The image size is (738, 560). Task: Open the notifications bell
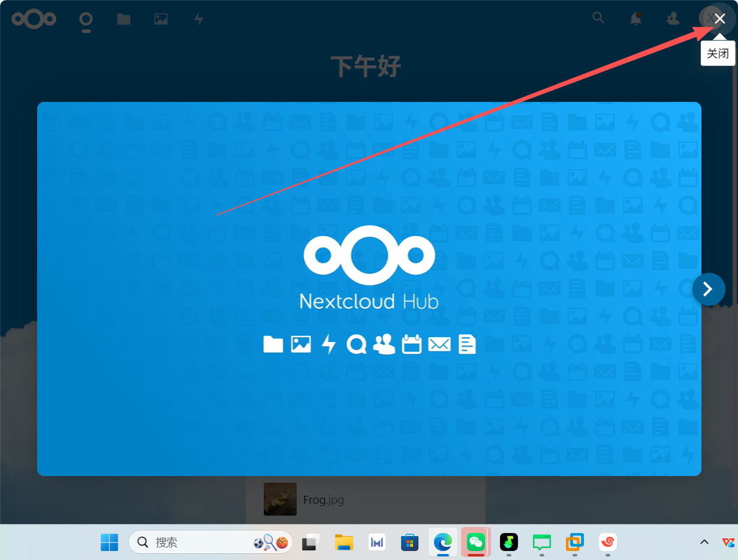tap(635, 19)
